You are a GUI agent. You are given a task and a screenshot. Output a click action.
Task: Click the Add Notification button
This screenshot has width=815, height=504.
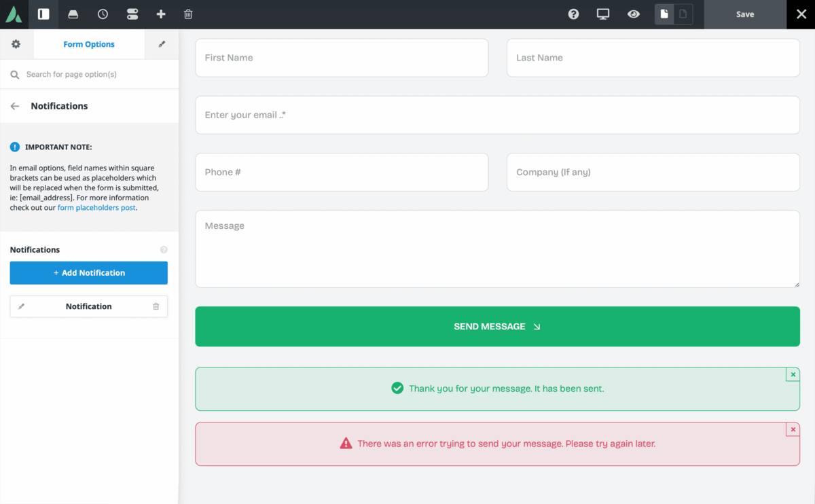(88, 272)
